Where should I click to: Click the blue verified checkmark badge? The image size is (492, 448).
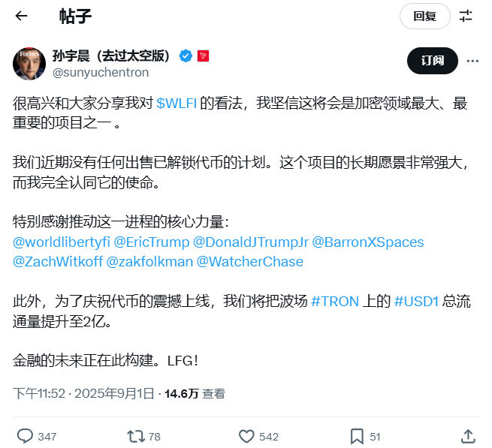(186, 56)
